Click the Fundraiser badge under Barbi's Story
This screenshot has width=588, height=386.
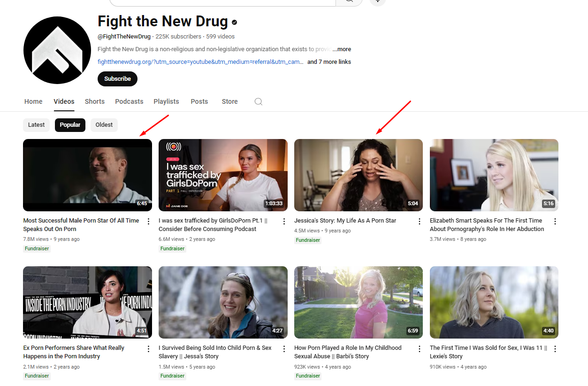click(308, 376)
